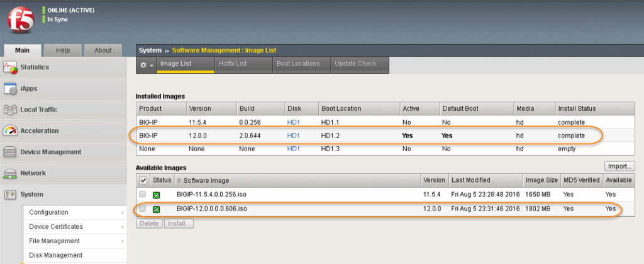The width and height of the screenshot is (644, 264).
Task: Open File Management under System
Action: point(74,241)
